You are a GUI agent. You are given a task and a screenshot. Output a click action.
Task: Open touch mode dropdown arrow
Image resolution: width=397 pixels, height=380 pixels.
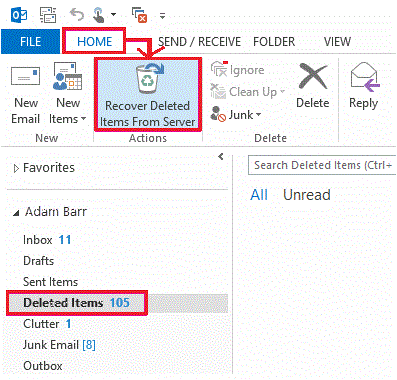tap(113, 14)
